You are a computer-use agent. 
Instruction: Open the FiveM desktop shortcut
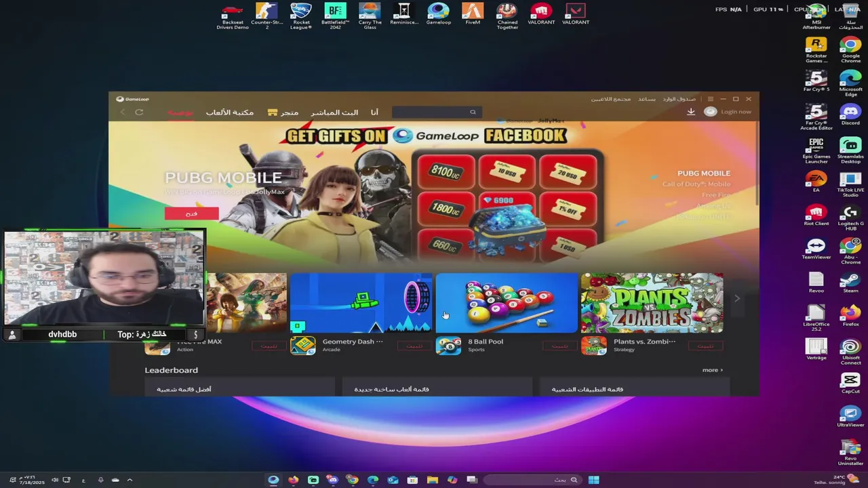(x=473, y=14)
